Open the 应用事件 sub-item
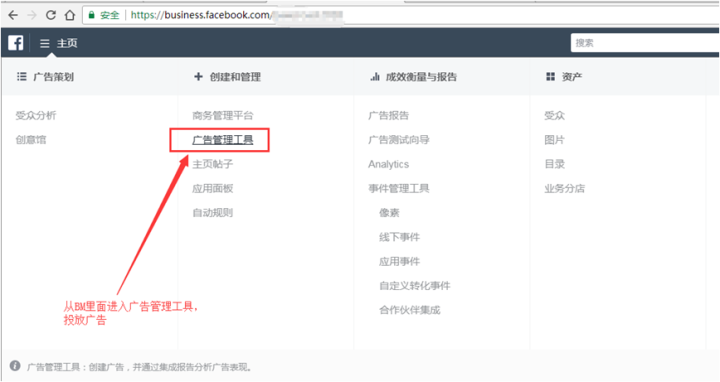This screenshot has height=382, width=720. (x=399, y=261)
